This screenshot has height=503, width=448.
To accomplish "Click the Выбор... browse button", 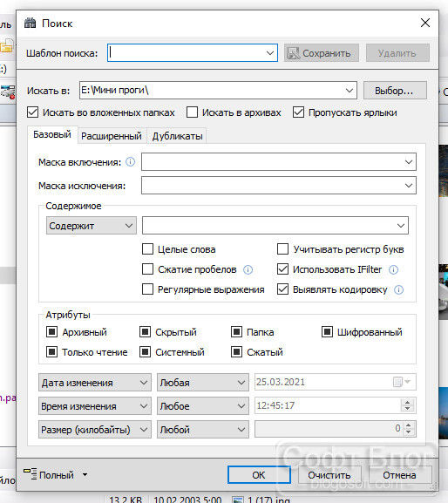I will 395,91.
